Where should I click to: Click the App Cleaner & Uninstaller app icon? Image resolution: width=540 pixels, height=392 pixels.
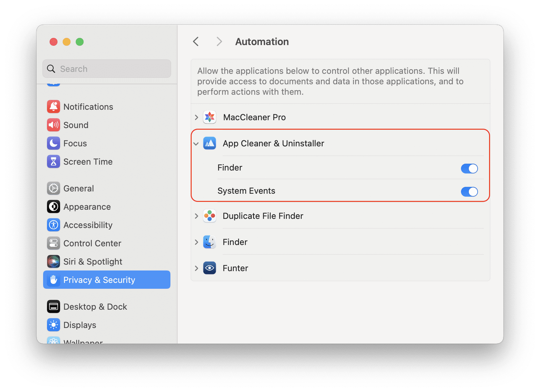209,143
